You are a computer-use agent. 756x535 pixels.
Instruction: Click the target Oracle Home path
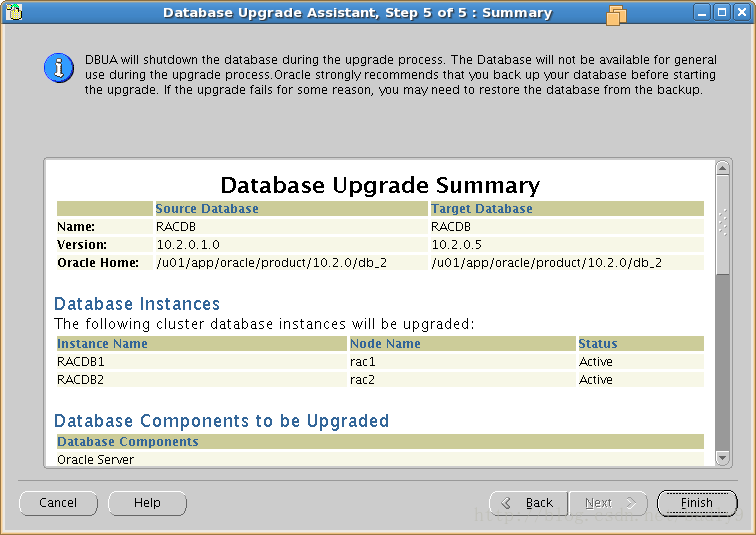click(547, 263)
